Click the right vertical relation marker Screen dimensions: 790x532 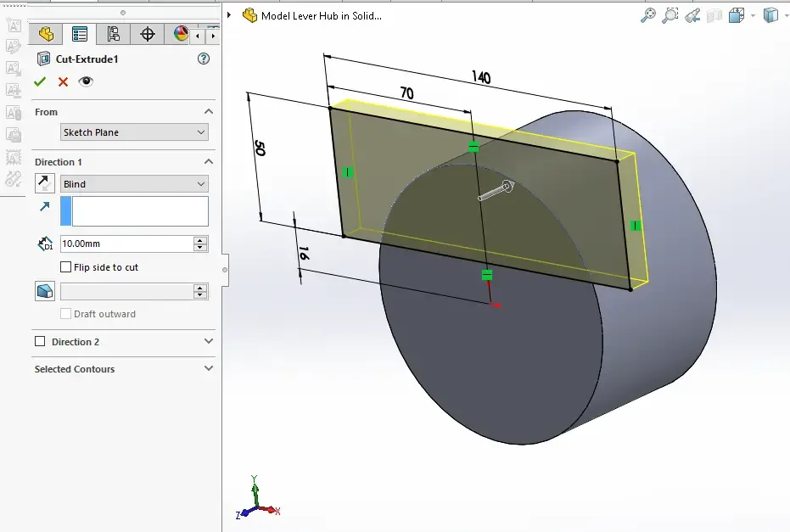(x=636, y=226)
